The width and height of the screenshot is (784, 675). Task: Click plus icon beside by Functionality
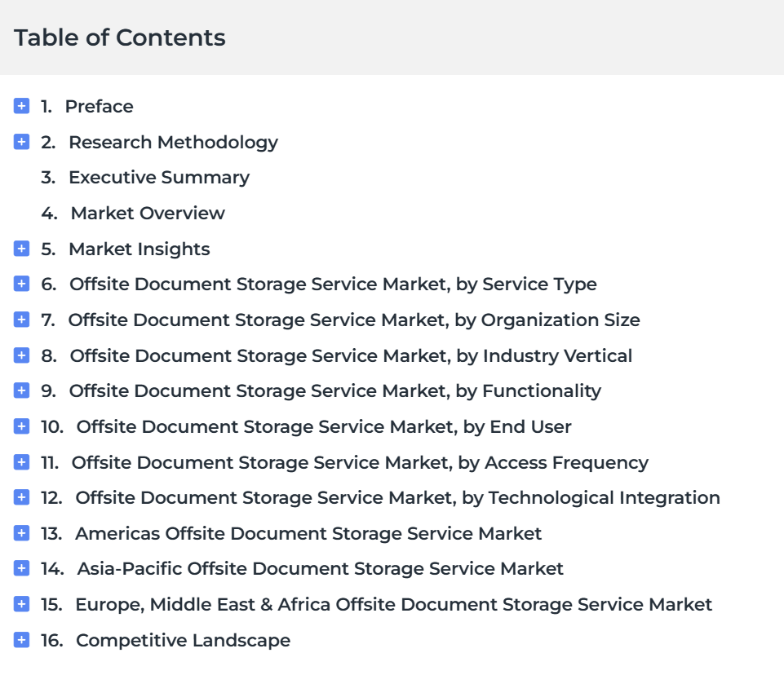tap(22, 390)
